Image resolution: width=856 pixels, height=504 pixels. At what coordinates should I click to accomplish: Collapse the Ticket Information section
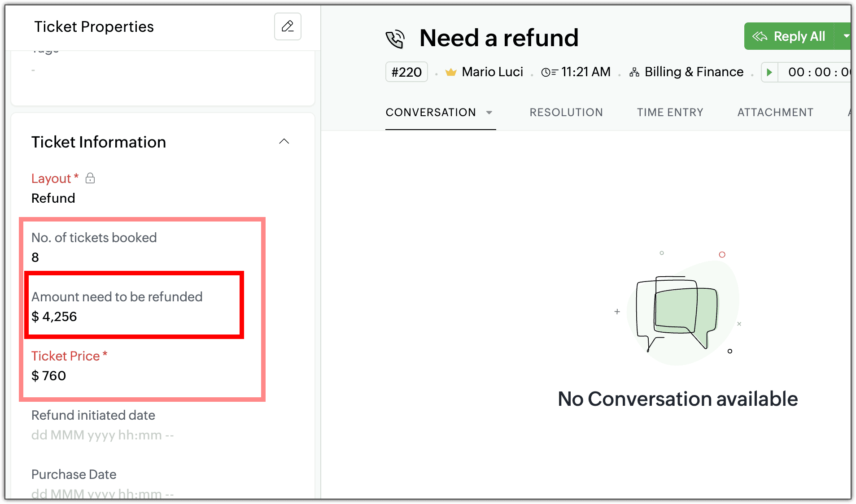click(x=284, y=142)
